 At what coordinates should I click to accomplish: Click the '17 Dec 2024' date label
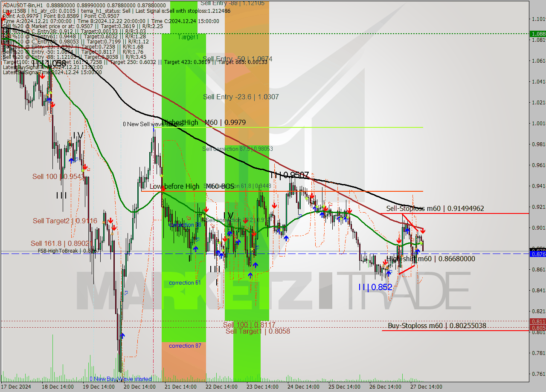pyautogui.click(x=16, y=387)
